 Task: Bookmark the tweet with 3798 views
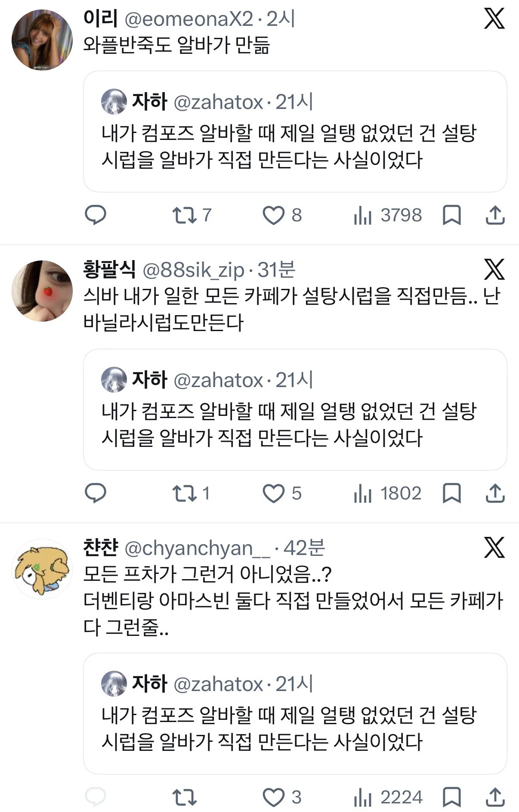tap(452, 215)
